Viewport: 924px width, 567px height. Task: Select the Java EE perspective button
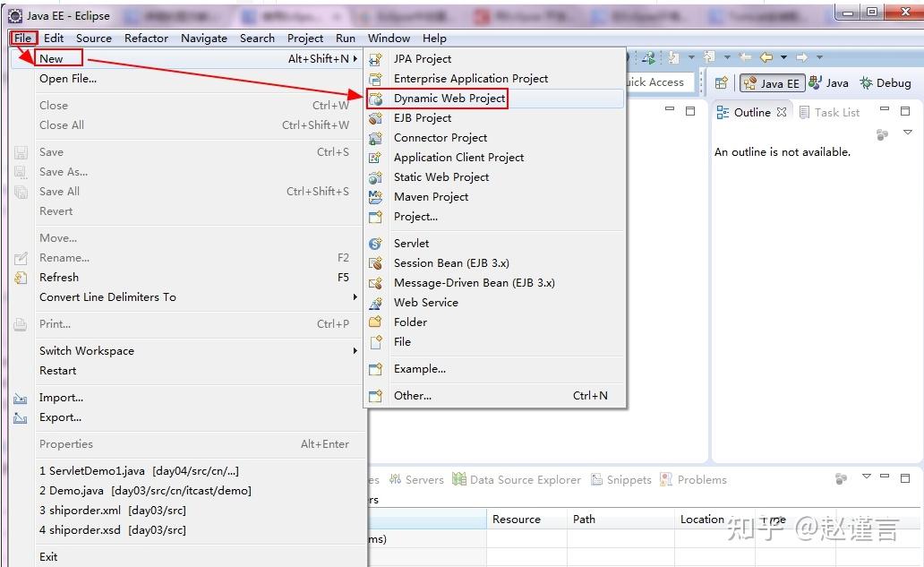click(772, 82)
